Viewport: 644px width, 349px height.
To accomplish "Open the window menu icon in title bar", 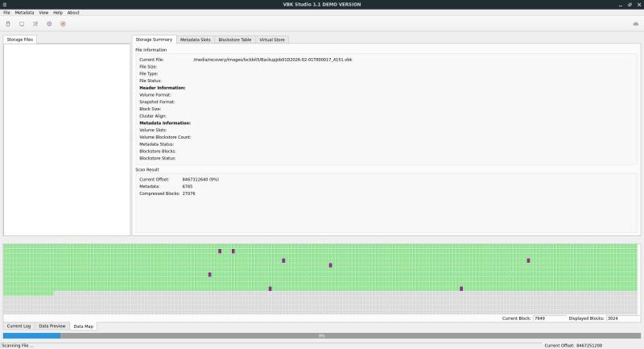I will (x=5, y=5).
